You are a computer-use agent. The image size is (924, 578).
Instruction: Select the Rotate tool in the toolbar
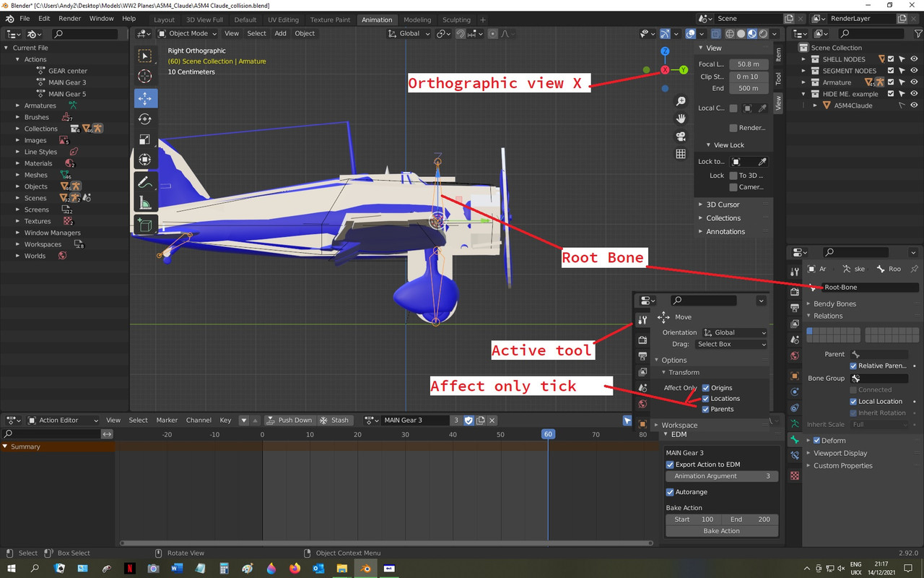(144, 118)
